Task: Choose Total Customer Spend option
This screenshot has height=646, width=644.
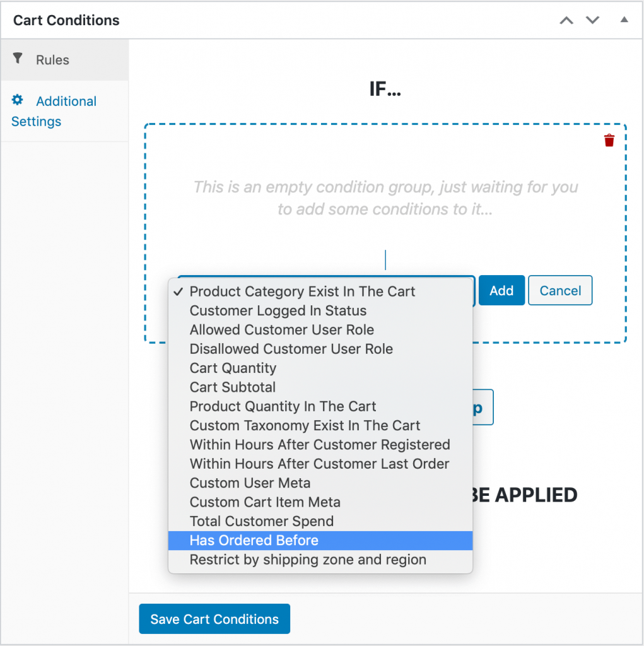Action: [x=320, y=521]
